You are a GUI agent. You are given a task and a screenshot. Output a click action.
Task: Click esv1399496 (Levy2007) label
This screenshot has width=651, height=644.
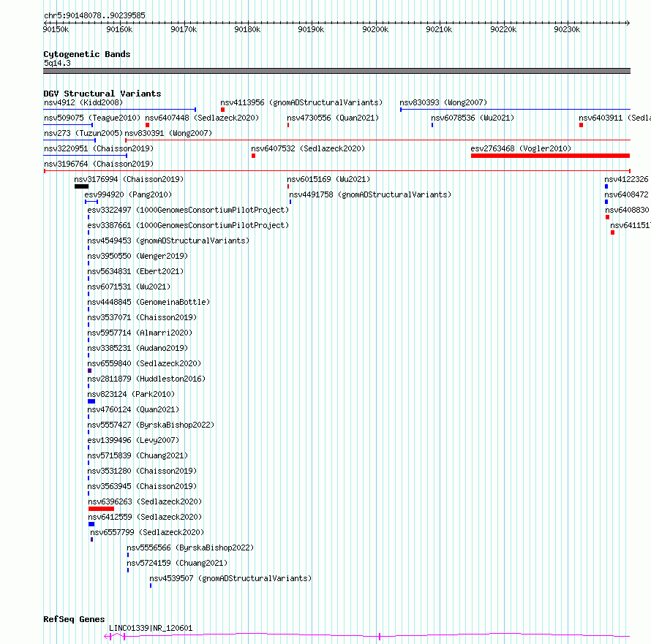coord(133,440)
